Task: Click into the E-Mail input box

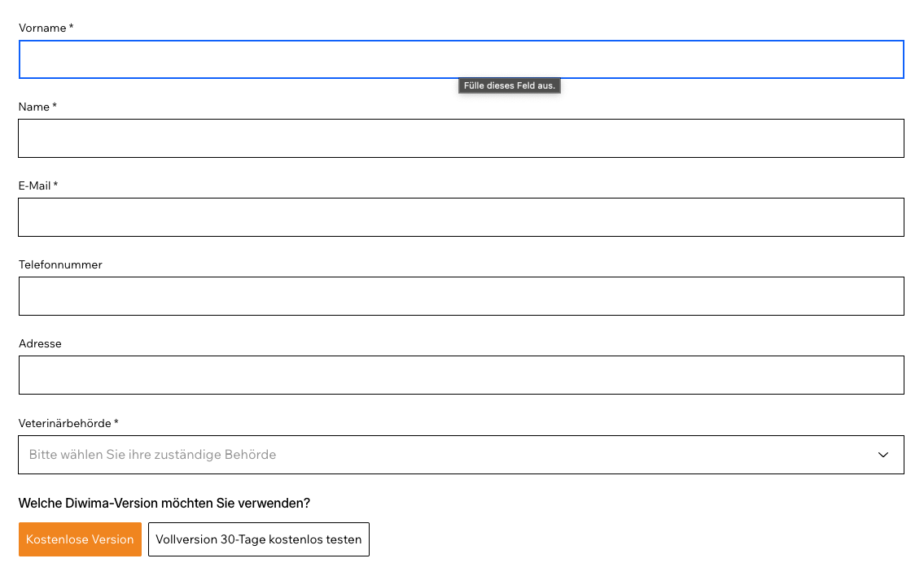Action: 461,217
